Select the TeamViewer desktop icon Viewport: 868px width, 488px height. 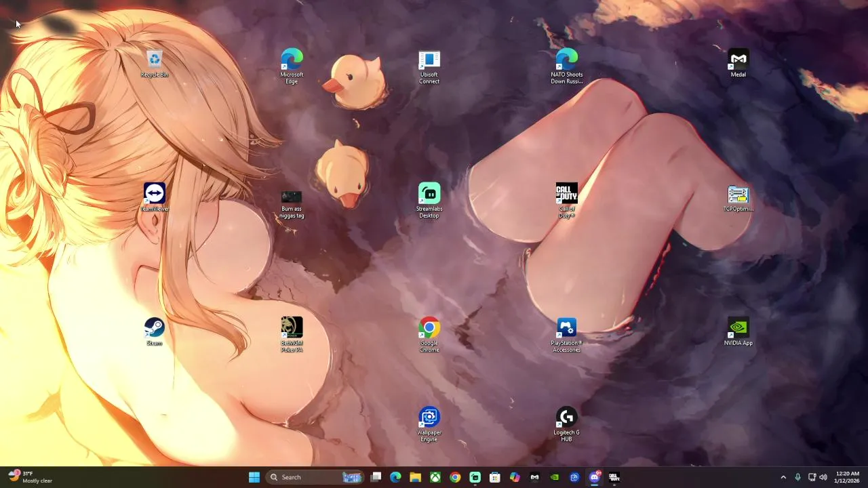pos(155,197)
